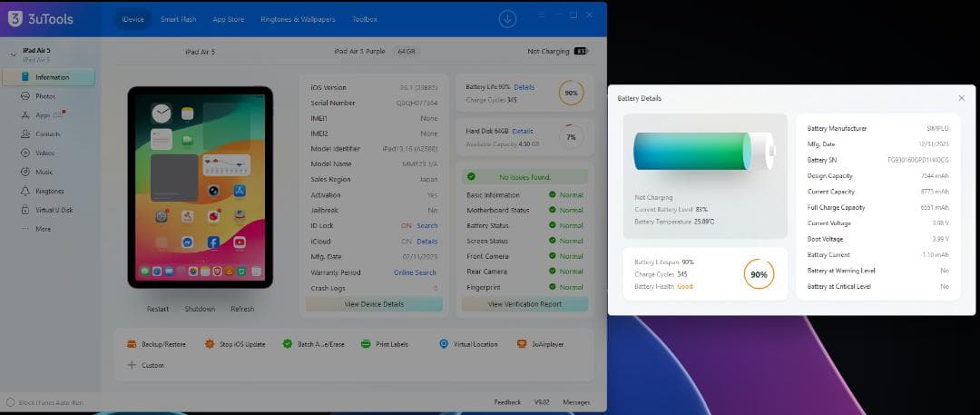The height and width of the screenshot is (415, 980).
Task: Open the Ringtones bell icon
Action: point(25,191)
